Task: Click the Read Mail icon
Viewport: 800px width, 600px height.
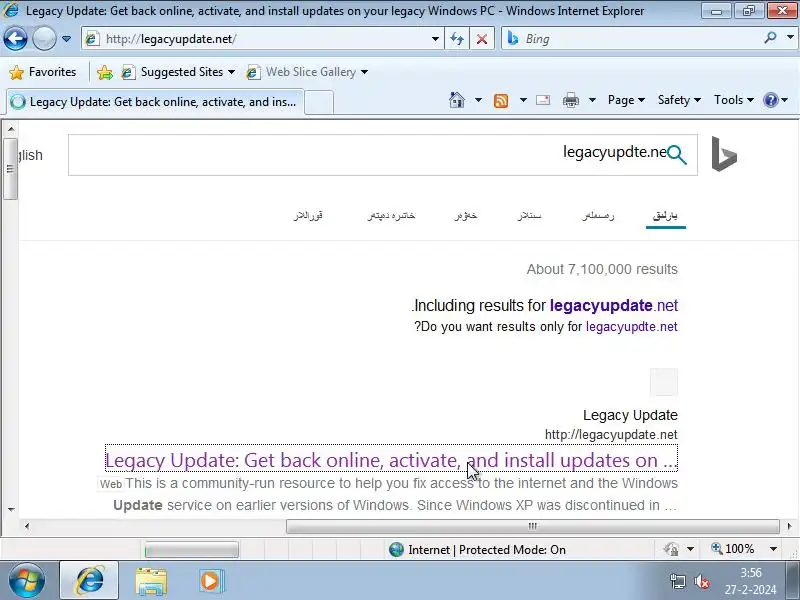Action: [543, 100]
